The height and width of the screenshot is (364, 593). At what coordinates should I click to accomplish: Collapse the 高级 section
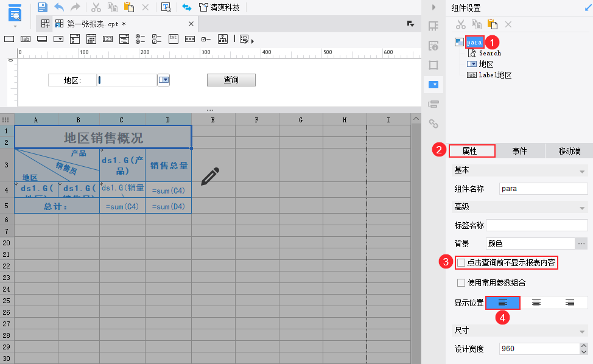pyautogui.click(x=582, y=208)
